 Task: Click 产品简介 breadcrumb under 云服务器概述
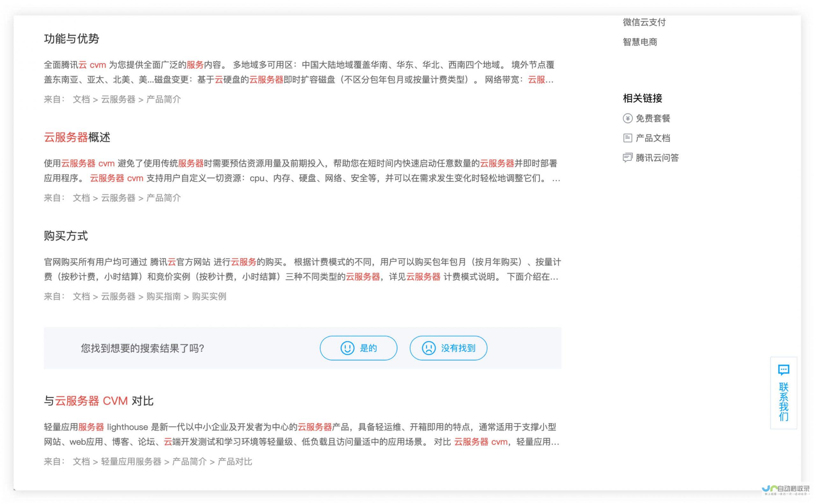click(x=164, y=198)
